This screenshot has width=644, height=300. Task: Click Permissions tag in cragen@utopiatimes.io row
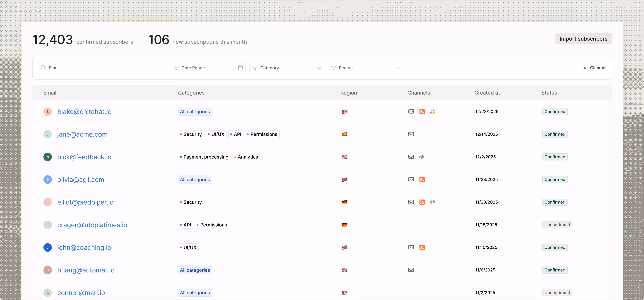(212, 225)
